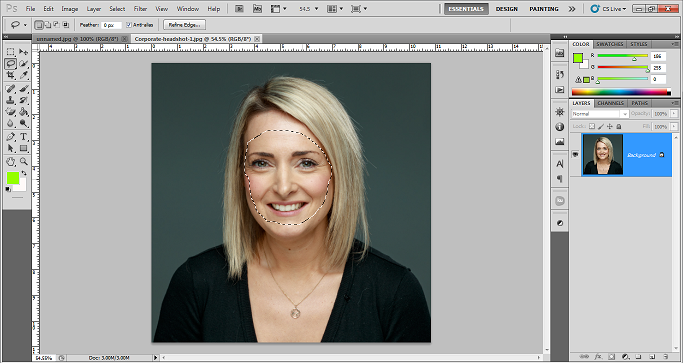
Task: Select the Lasso tool in the toolbox
Action: (10, 64)
